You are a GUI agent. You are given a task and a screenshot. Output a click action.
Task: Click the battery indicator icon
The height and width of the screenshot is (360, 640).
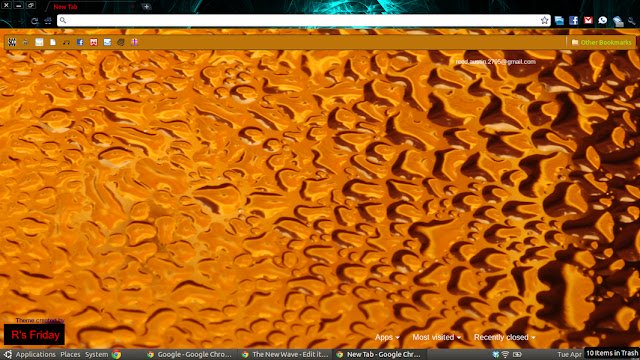[517, 354]
